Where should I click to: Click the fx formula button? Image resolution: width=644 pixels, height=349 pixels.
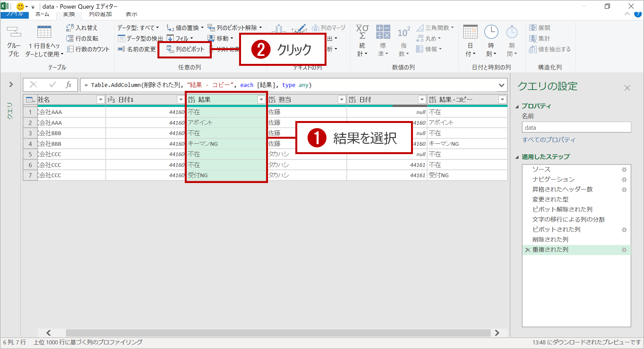[68, 85]
